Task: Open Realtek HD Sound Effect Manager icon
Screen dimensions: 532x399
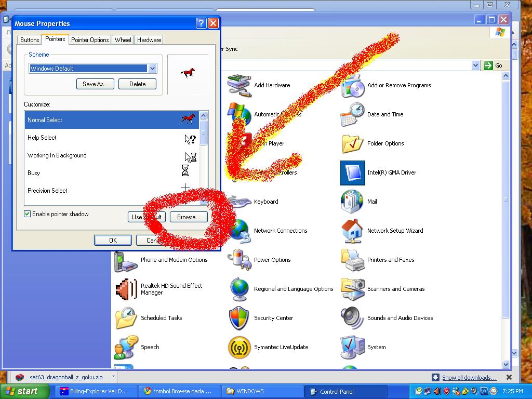Action: 126,289
